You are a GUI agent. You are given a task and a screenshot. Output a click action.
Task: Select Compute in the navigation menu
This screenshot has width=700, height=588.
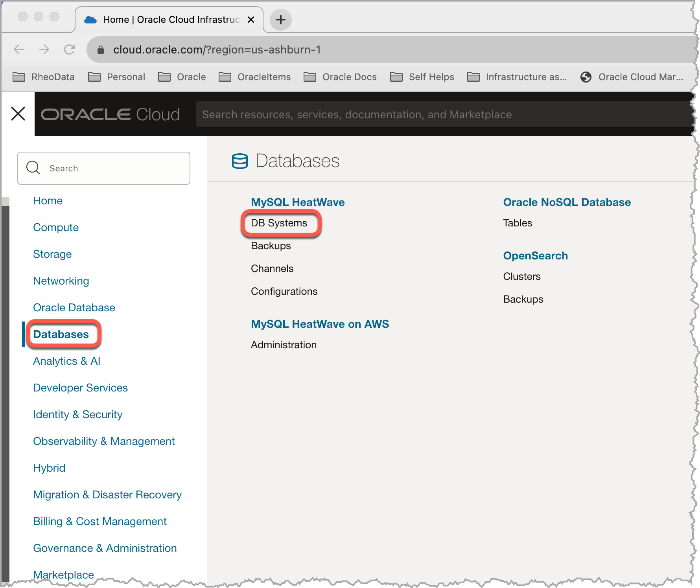point(56,228)
